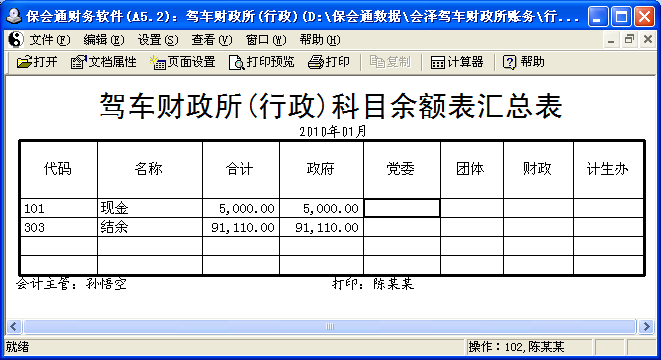Click the 打开 toolbar label
The image size is (661, 360).
tap(45, 62)
